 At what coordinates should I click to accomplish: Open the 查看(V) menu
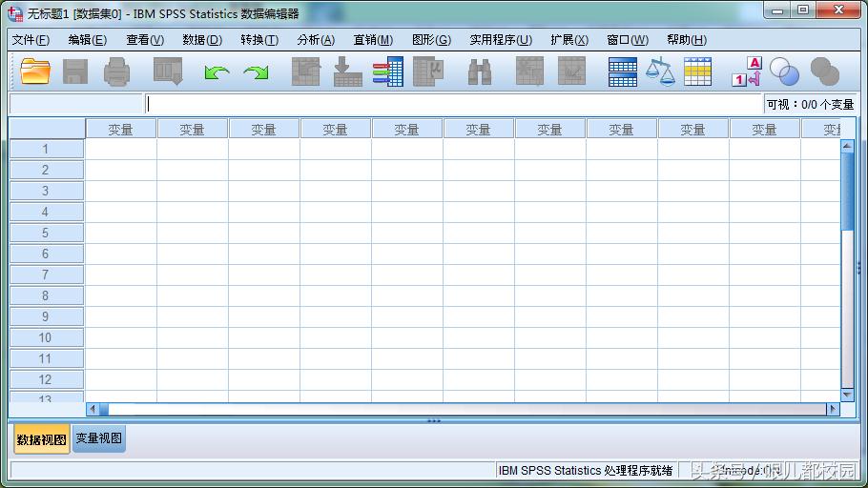[x=145, y=40]
